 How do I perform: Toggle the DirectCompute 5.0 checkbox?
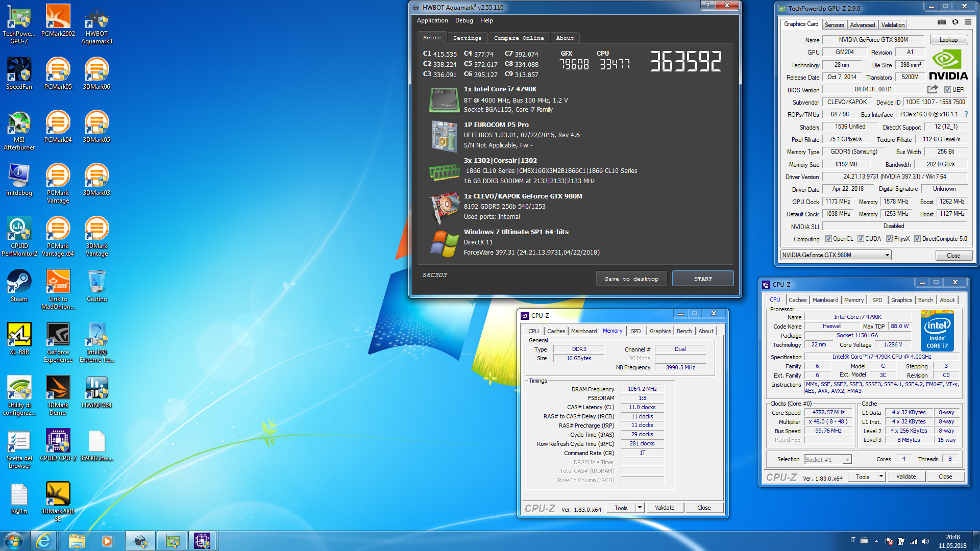(x=917, y=239)
